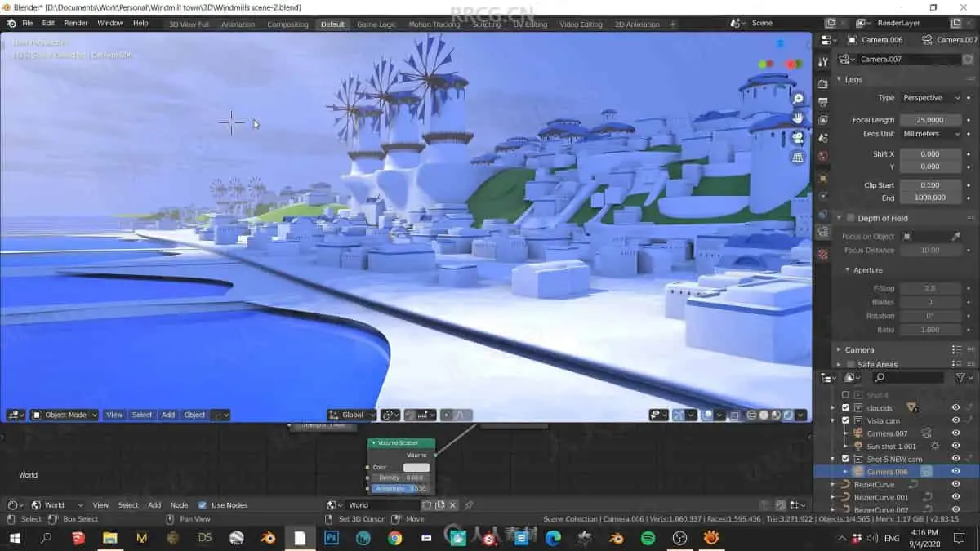
Task: Select Camera.006 row in outliner
Action: (x=896, y=472)
